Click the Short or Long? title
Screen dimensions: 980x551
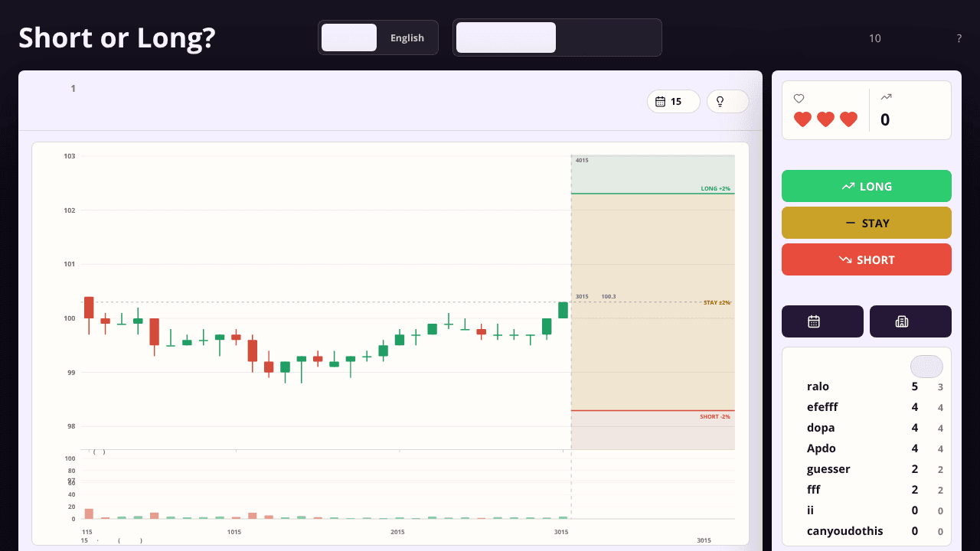(x=117, y=37)
